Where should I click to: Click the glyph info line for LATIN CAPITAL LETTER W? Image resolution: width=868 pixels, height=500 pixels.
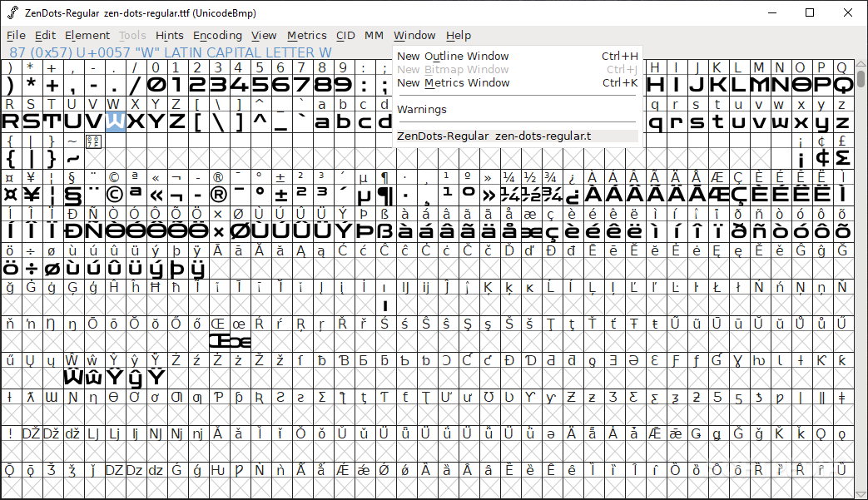pyautogui.click(x=171, y=52)
